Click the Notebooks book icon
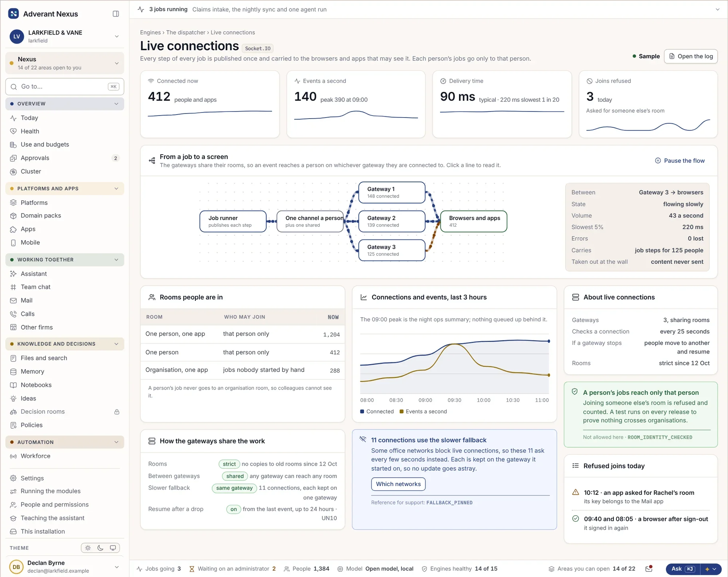This screenshot has width=728, height=577. click(x=13, y=385)
